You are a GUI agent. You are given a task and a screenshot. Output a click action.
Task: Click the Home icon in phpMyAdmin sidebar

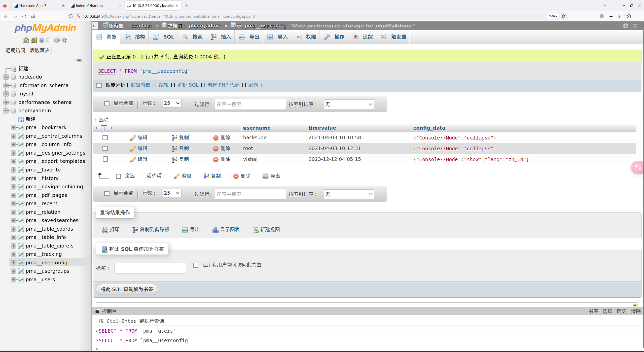tap(26, 40)
